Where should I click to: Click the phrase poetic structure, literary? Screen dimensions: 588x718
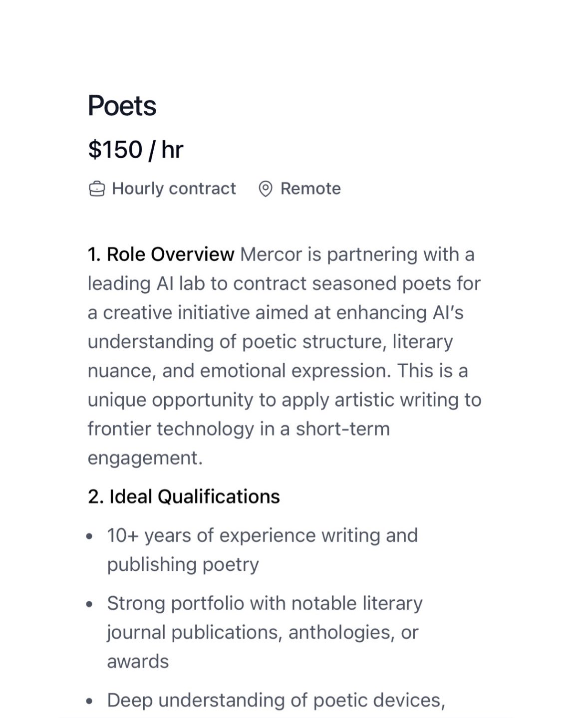pyautogui.click(x=347, y=342)
